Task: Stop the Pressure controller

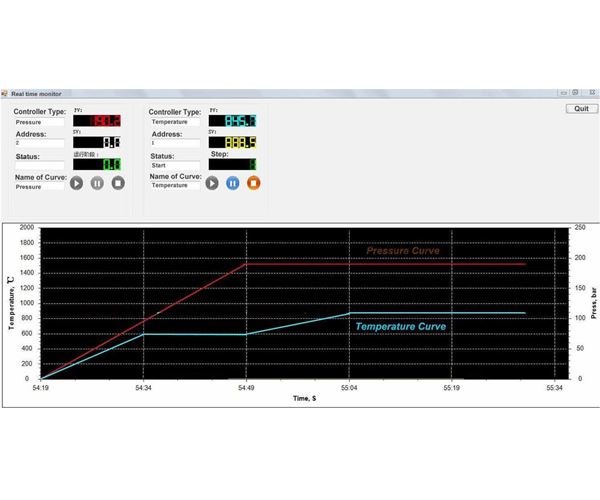Action: point(118,183)
